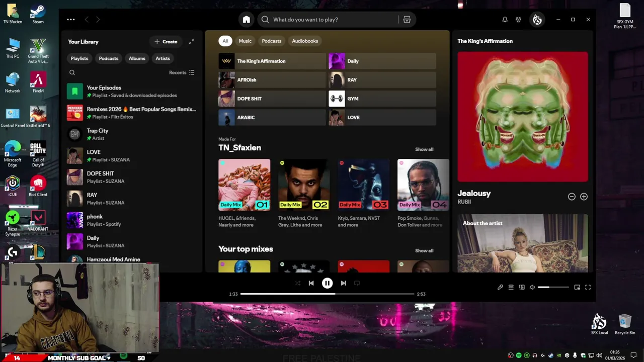This screenshot has width=644, height=362.
Task: Select the Audiobooks filter chip
Action: tap(305, 41)
